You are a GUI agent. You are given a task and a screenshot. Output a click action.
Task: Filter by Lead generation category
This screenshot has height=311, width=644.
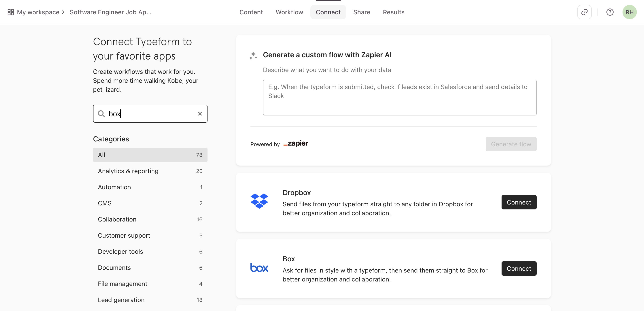[150, 300]
